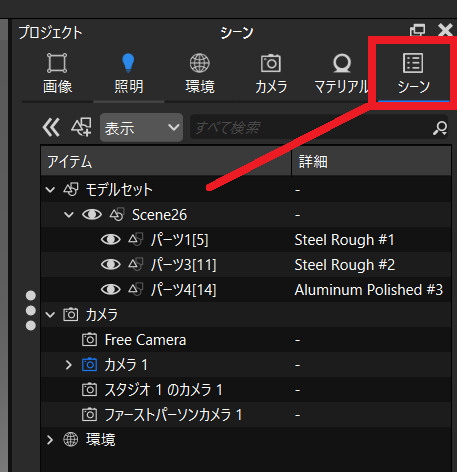Select the シーン (Scene) list tab

click(413, 74)
